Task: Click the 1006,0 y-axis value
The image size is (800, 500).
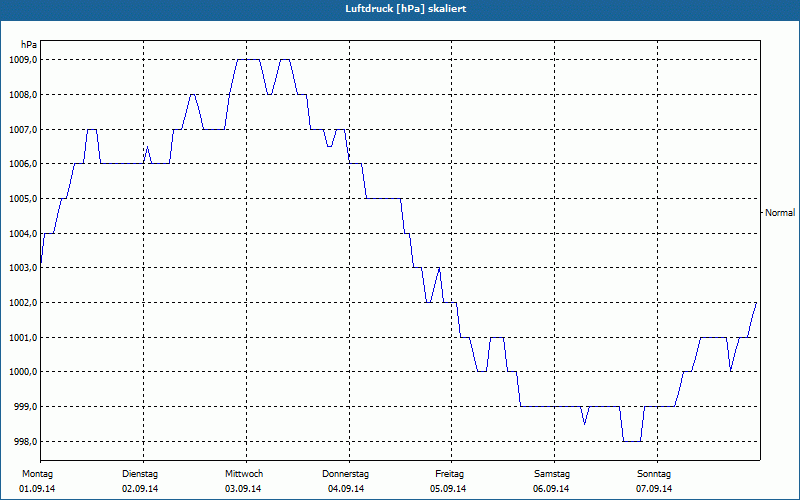Action: pos(23,164)
